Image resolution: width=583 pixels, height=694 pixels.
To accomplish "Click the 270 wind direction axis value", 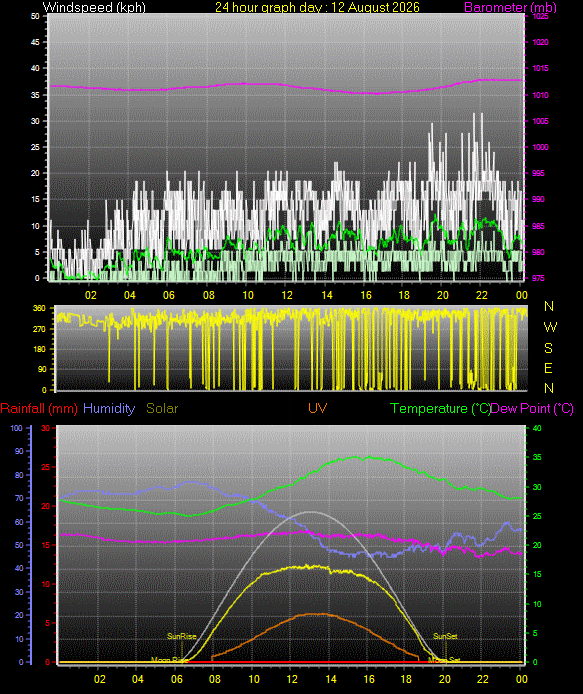I will [39, 329].
